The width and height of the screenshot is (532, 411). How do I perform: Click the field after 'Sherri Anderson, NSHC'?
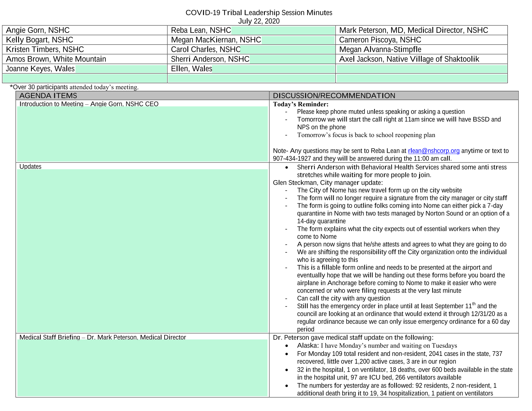coord(292,59)
